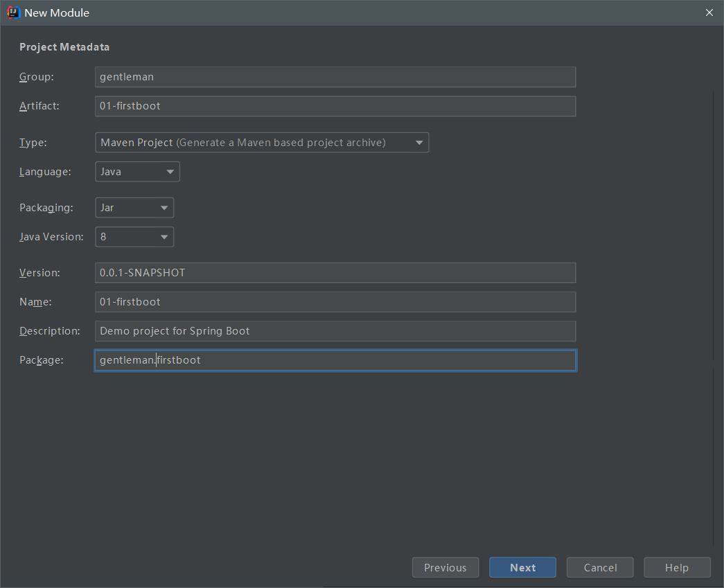Open the Packaging combo box showing Jar

point(134,208)
